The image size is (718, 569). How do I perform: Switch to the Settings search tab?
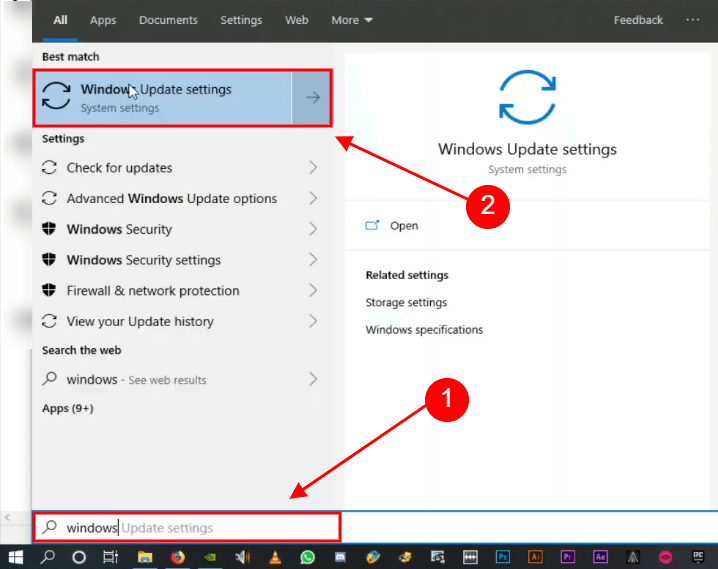241,20
